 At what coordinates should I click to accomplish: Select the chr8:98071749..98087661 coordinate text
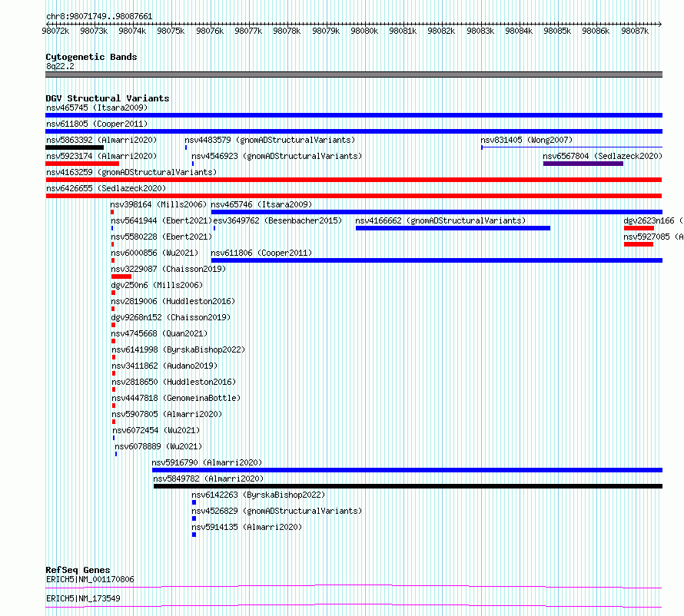pyautogui.click(x=99, y=17)
